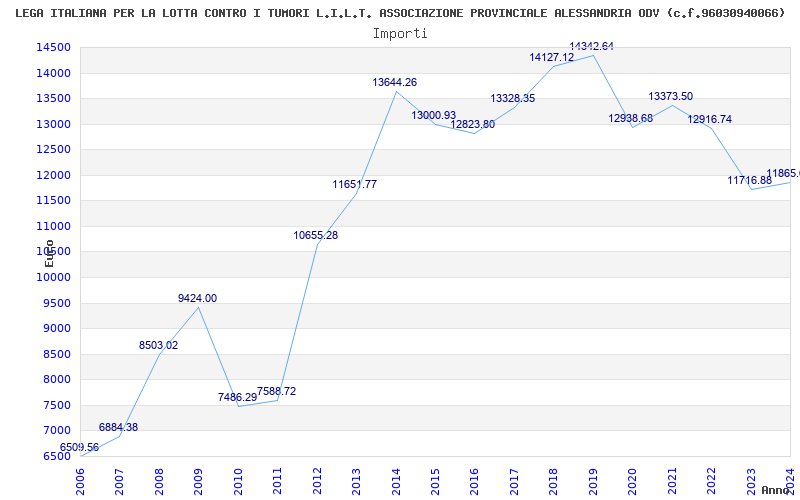
Task: Click the Euro y-axis title
Action: pyautogui.click(x=49, y=253)
